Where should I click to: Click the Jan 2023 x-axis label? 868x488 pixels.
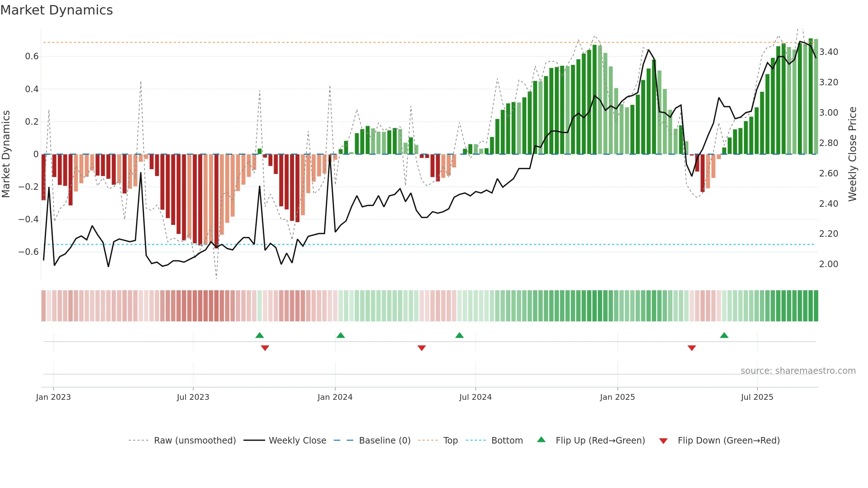54,397
